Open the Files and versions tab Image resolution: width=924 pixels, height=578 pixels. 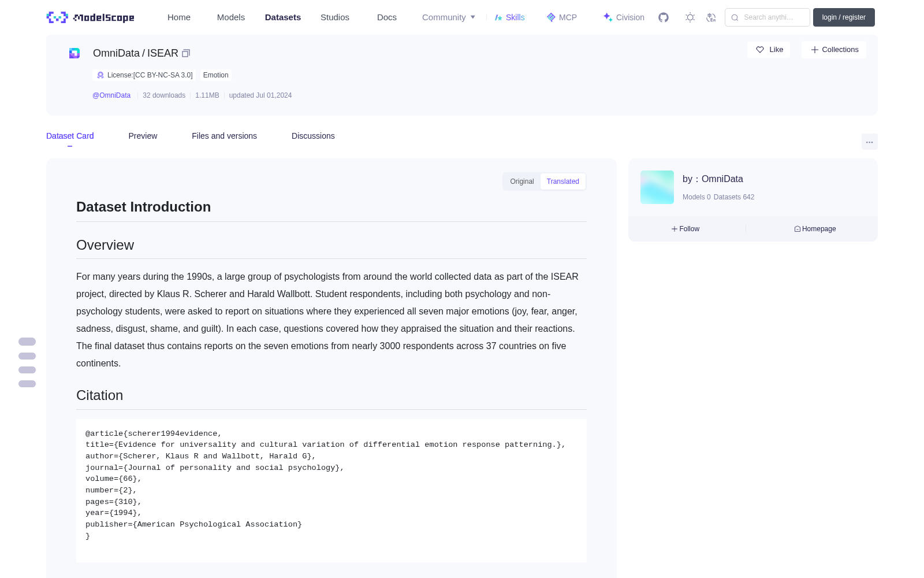tap(224, 136)
